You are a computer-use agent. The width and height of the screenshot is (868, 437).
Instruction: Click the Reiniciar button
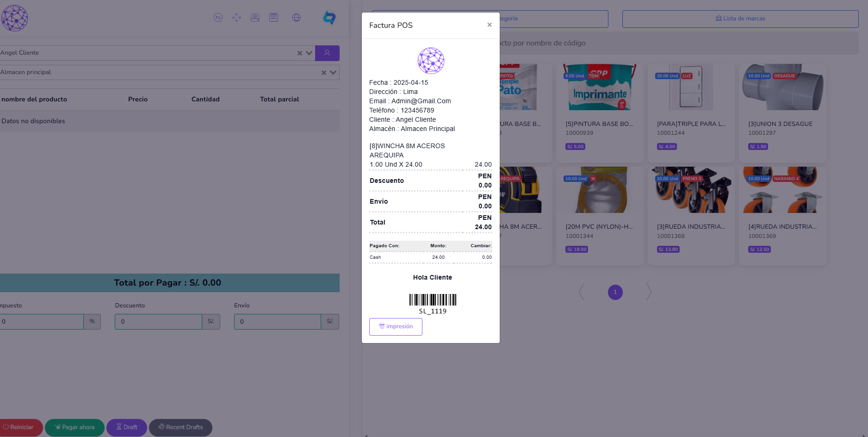pyautogui.click(x=20, y=427)
